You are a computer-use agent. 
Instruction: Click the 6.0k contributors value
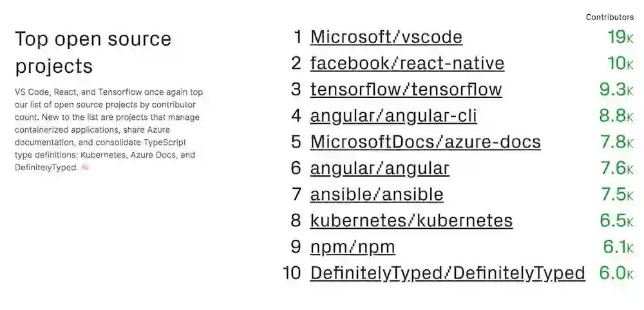point(616,273)
